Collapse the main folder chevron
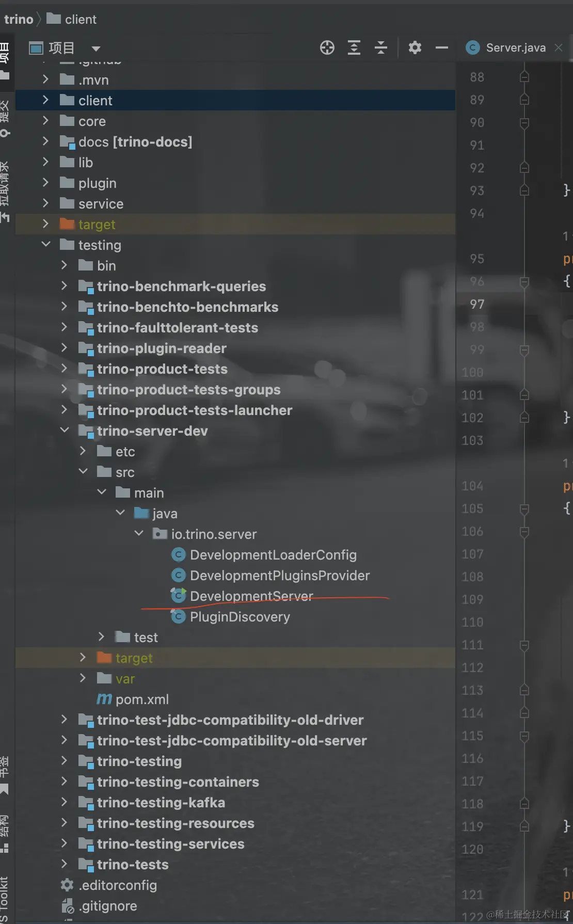 click(102, 492)
